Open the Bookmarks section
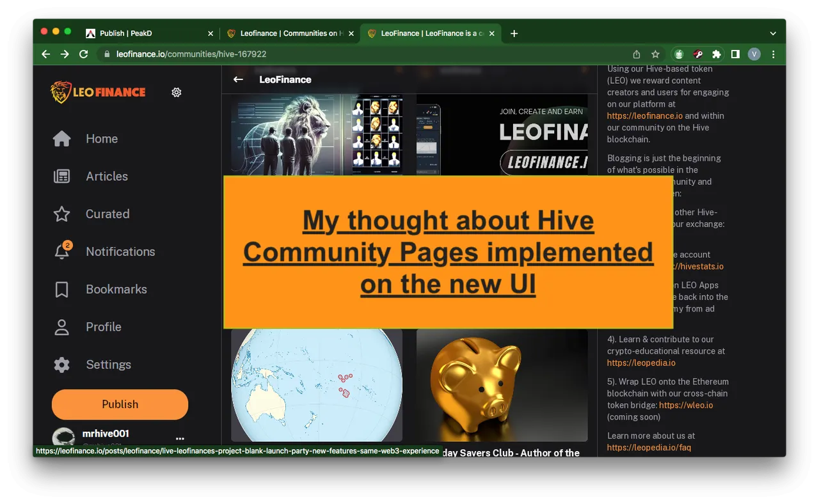Viewport: 819px width, 504px height. tap(100, 289)
